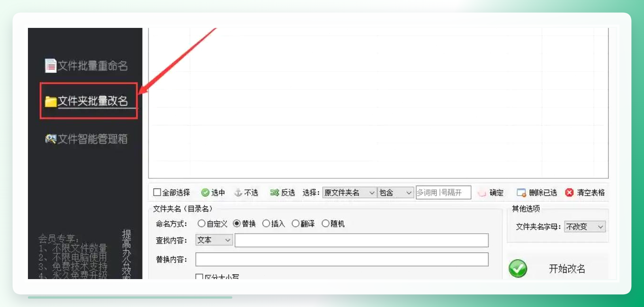Click the yellow folder icon beside 文件夹批量改名

click(51, 101)
